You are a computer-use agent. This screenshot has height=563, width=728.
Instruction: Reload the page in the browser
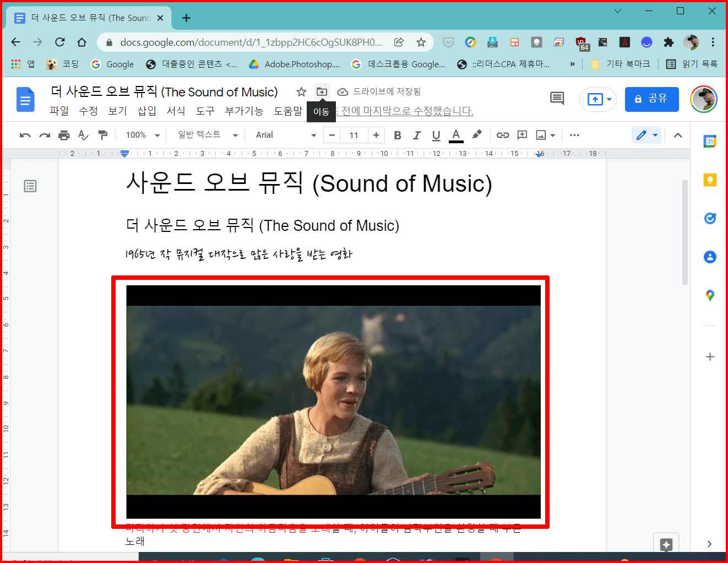pos(59,42)
